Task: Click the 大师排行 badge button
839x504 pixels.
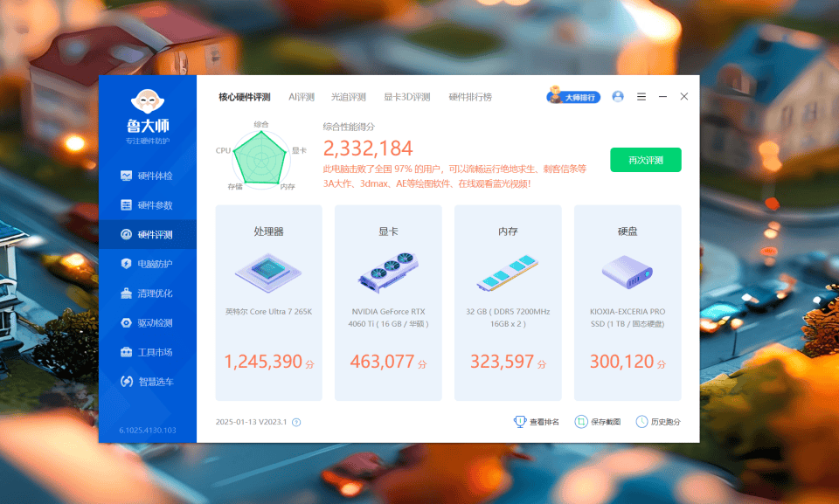Action: 573,96
